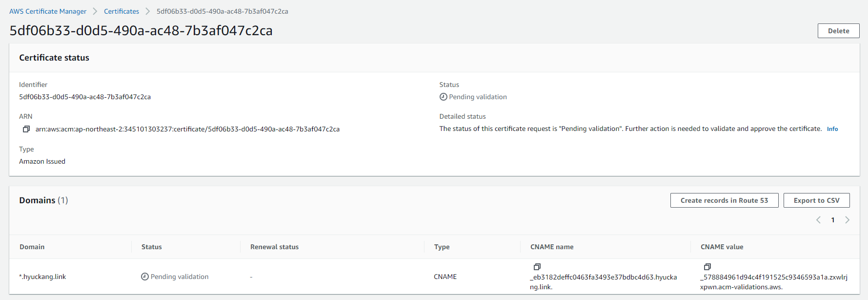Click the Type column header

[x=442, y=247]
